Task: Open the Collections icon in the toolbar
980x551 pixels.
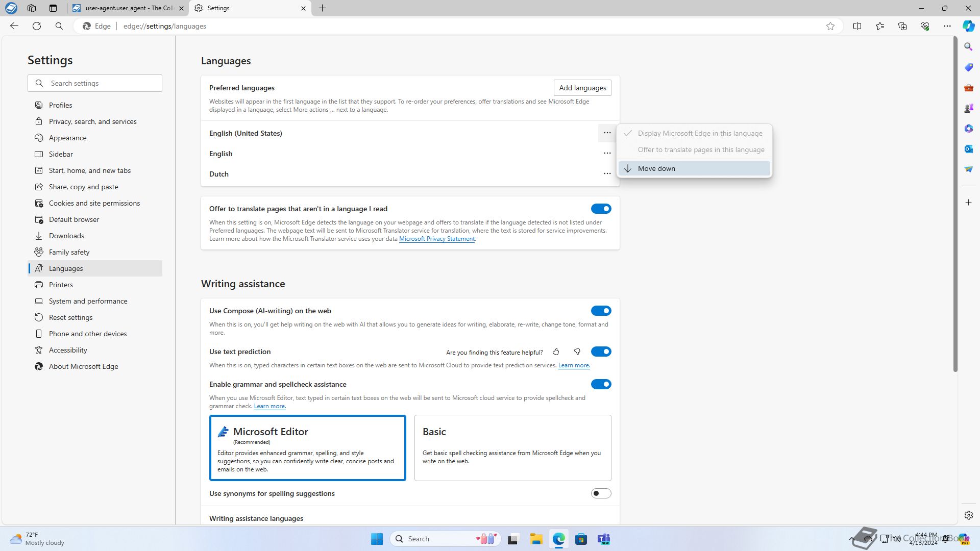Action: pyautogui.click(x=902, y=26)
